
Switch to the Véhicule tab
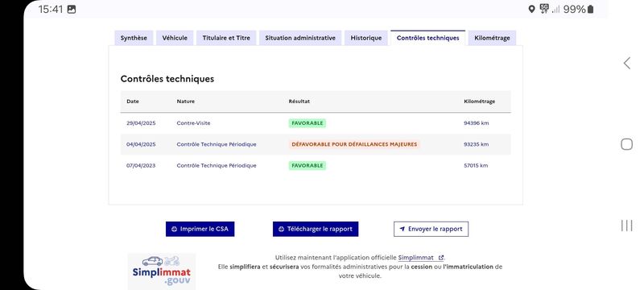pos(175,38)
